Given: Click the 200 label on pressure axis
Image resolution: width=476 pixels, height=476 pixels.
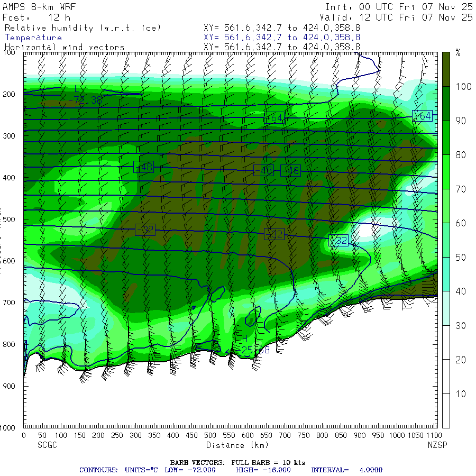Looking at the screenshot, I should 9,95.
